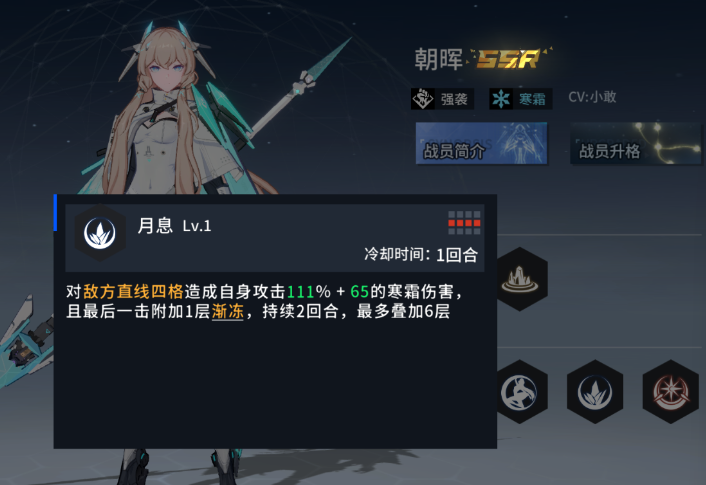The image size is (706, 485).
Task: Click the 强袭 fist class icon
Action: (x=422, y=99)
